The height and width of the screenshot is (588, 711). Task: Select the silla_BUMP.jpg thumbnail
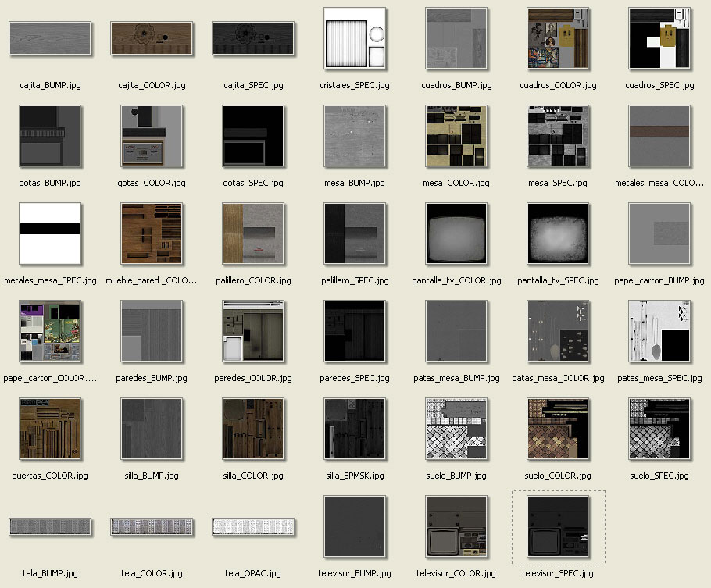tap(152, 429)
